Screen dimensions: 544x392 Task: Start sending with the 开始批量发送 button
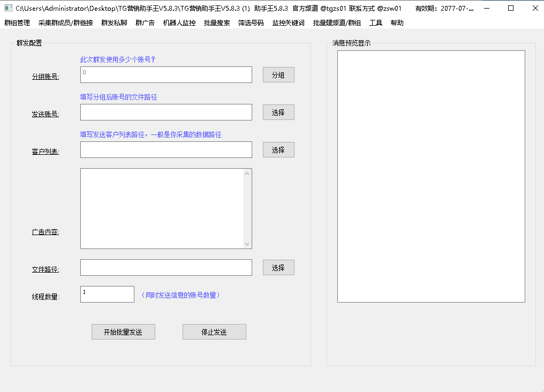[x=123, y=332]
